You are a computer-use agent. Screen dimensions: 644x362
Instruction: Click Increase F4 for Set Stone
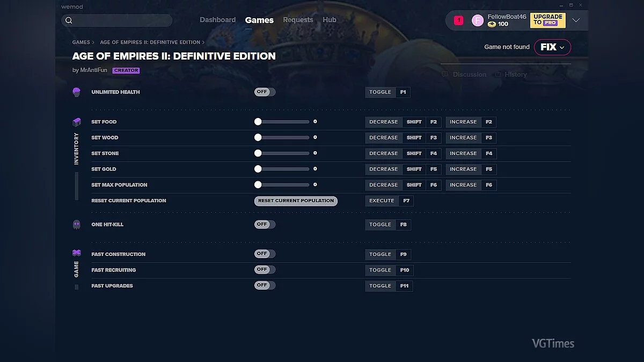(x=471, y=153)
